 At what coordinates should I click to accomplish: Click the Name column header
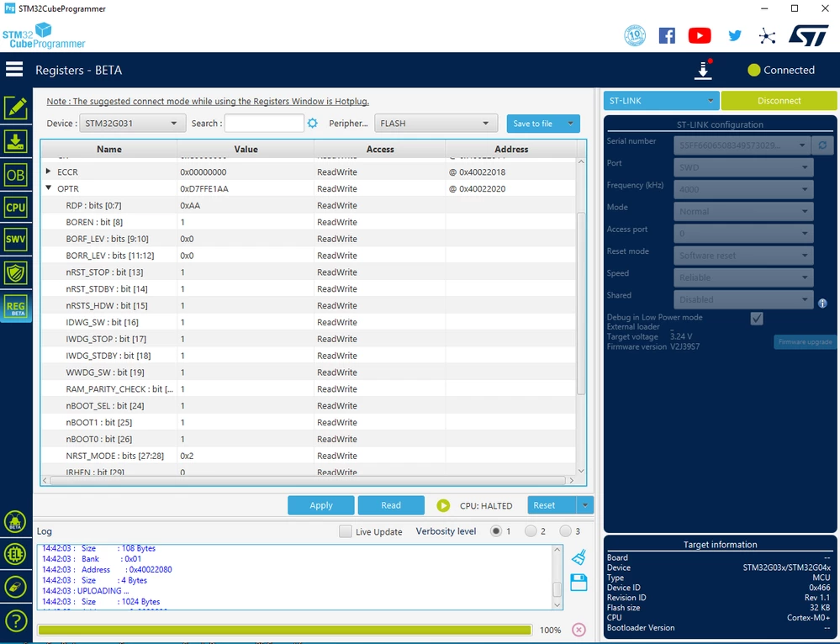(x=108, y=150)
